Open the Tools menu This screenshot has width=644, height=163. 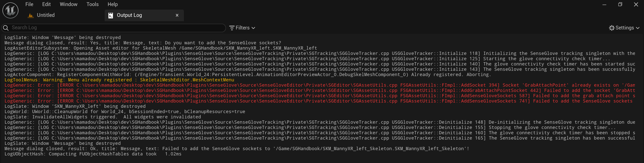92,4
